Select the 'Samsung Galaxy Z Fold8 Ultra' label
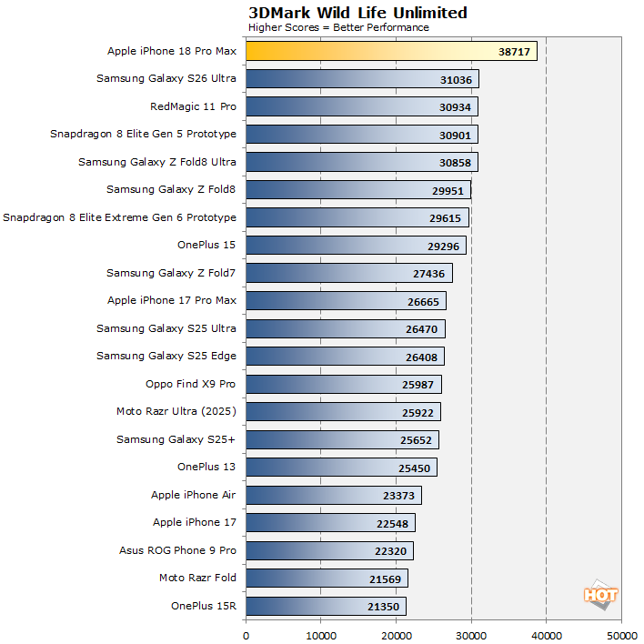This screenshot has width=644, height=644. (x=157, y=162)
